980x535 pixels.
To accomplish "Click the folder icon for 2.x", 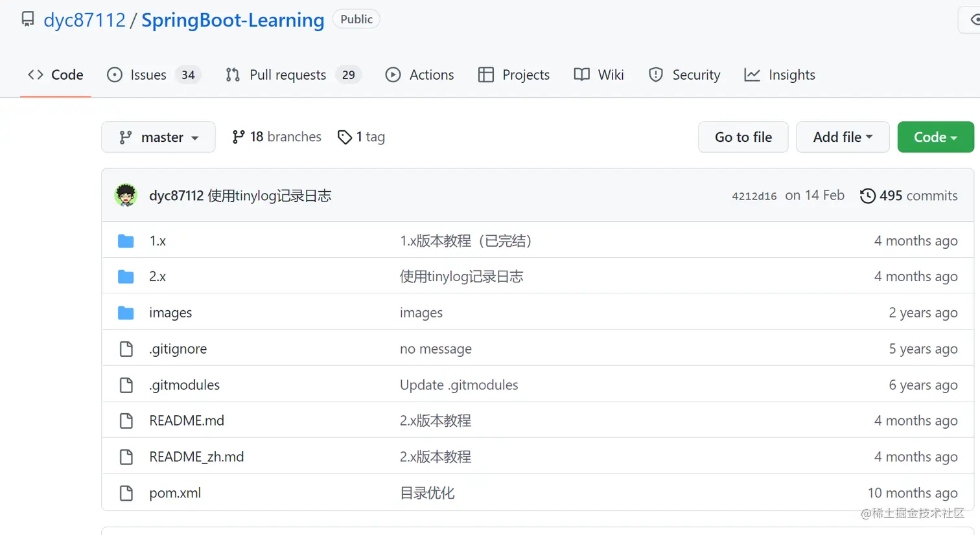I will 126,277.
